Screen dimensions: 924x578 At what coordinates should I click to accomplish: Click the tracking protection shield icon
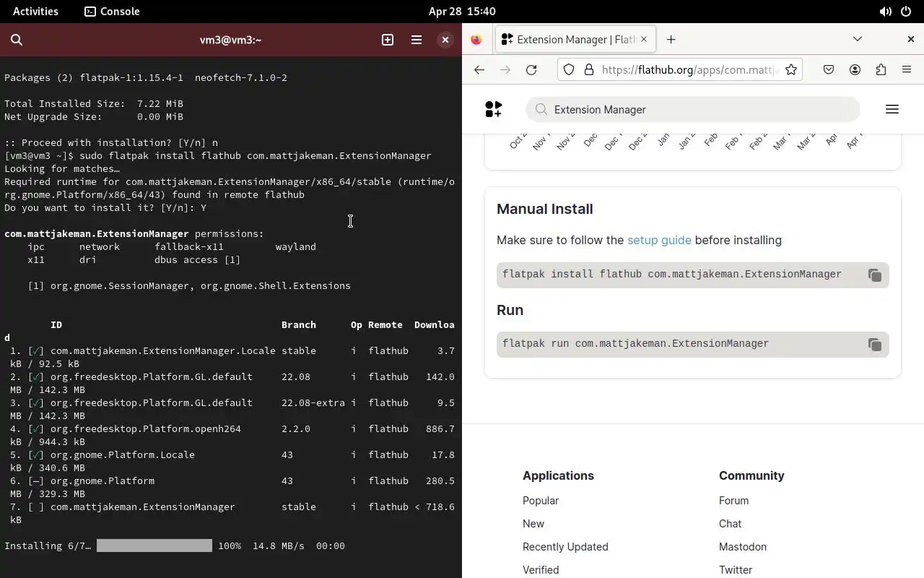coord(569,70)
